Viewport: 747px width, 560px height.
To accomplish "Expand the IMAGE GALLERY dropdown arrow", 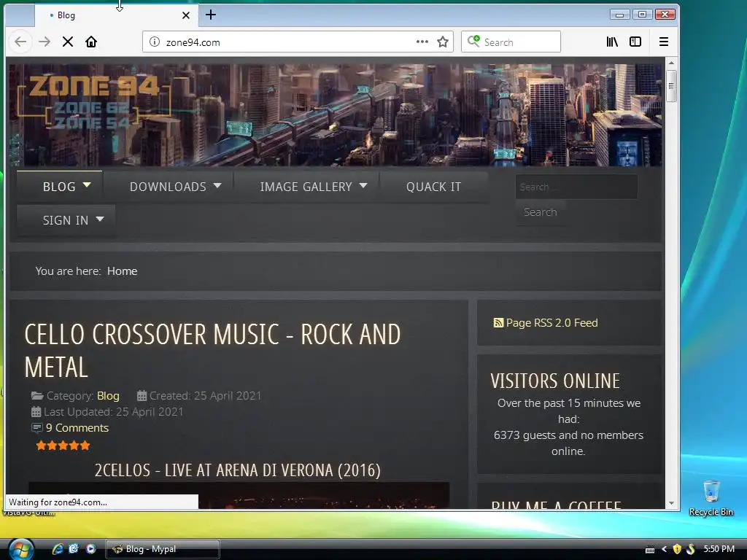I will pyautogui.click(x=363, y=185).
